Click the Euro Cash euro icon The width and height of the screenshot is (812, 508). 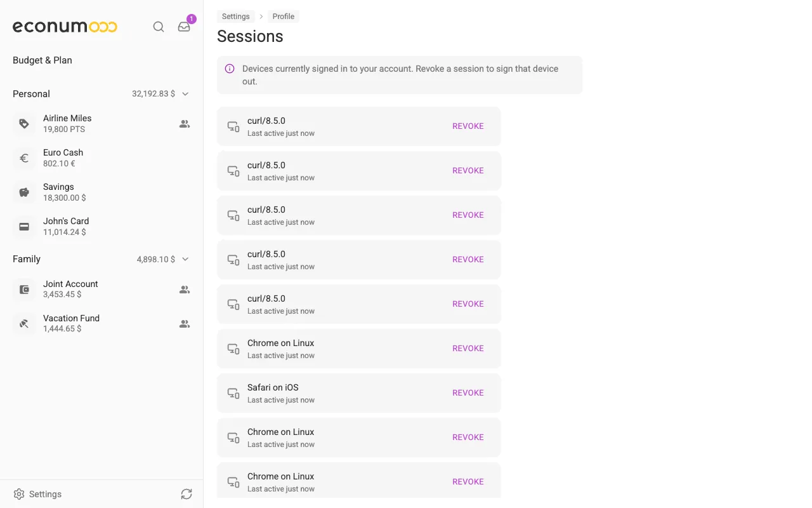(x=24, y=158)
